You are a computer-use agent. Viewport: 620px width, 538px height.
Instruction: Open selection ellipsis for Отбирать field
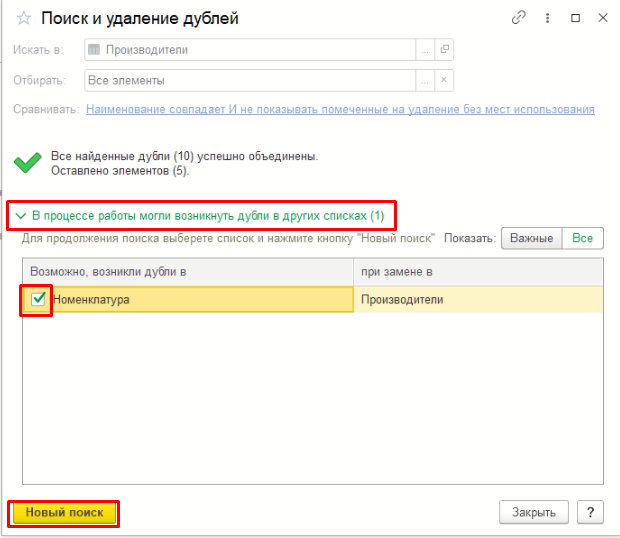coord(425,80)
